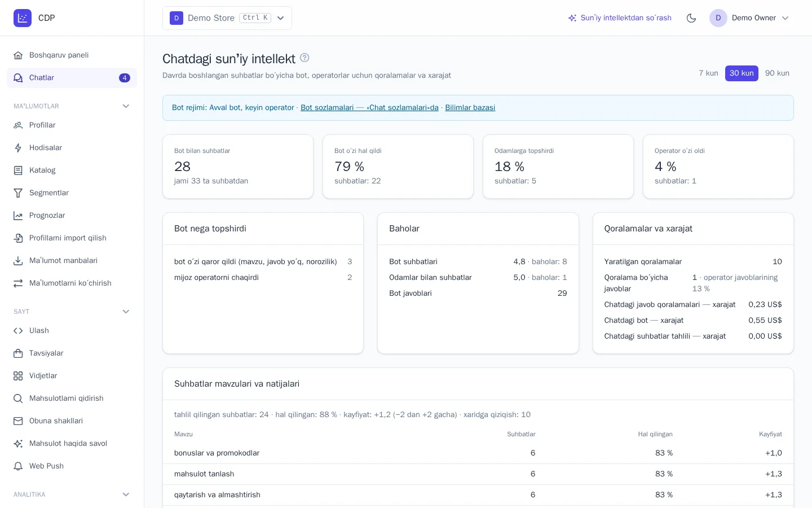
Task: Open the Bilimlar bazasi link
Action: tap(470, 108)
